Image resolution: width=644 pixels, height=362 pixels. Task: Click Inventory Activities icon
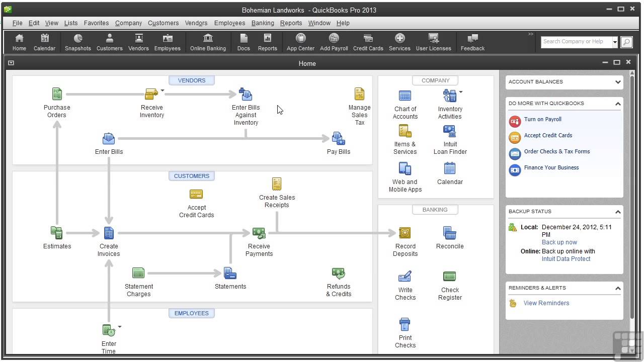449,96
